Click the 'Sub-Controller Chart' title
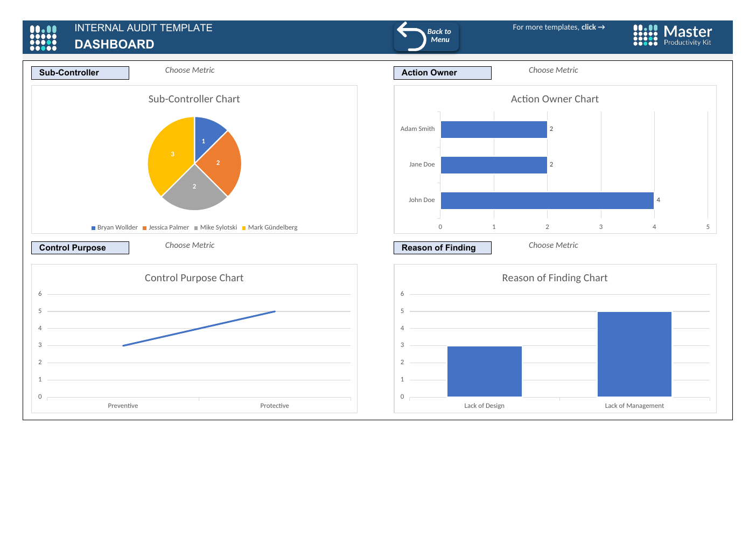 click(x=194, y=99)
